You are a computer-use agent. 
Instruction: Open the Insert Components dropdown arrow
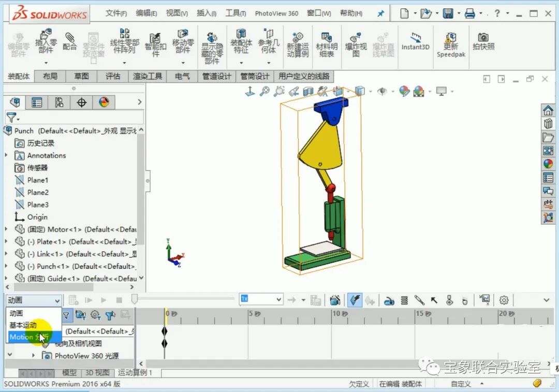click(46, 63)
